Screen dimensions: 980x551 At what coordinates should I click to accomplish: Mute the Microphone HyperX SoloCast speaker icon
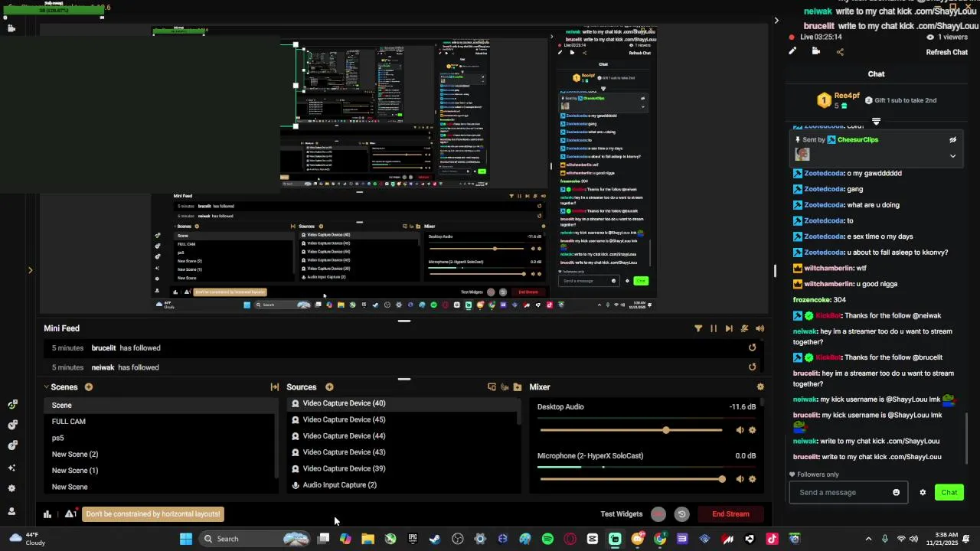click(x=740, y=479)
